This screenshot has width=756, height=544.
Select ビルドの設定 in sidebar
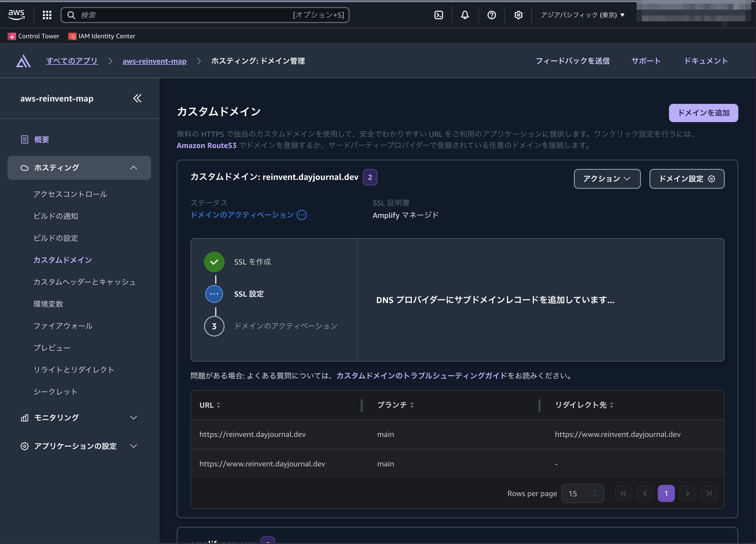click(x=56, y=238)
